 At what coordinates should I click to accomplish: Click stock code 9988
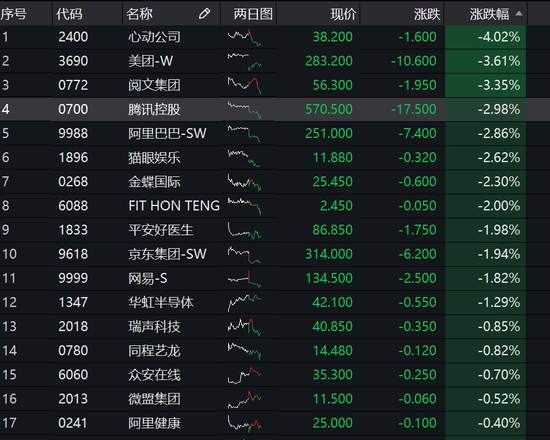73,134
